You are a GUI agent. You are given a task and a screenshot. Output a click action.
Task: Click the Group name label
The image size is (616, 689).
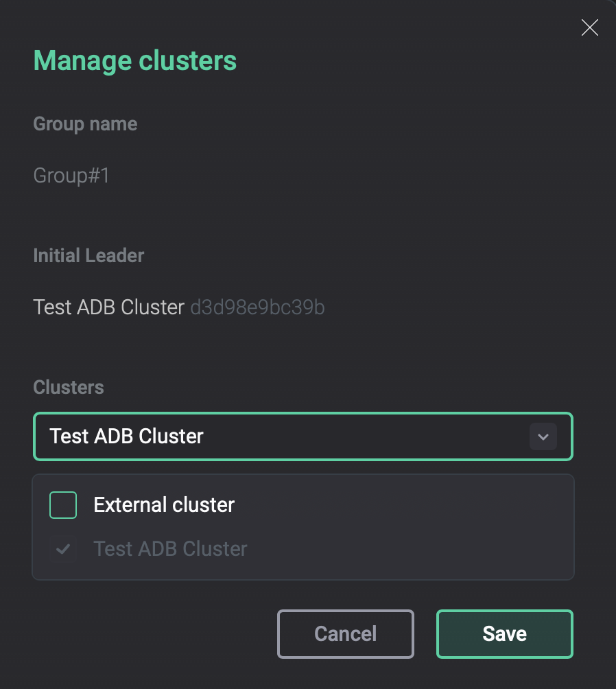85,124
